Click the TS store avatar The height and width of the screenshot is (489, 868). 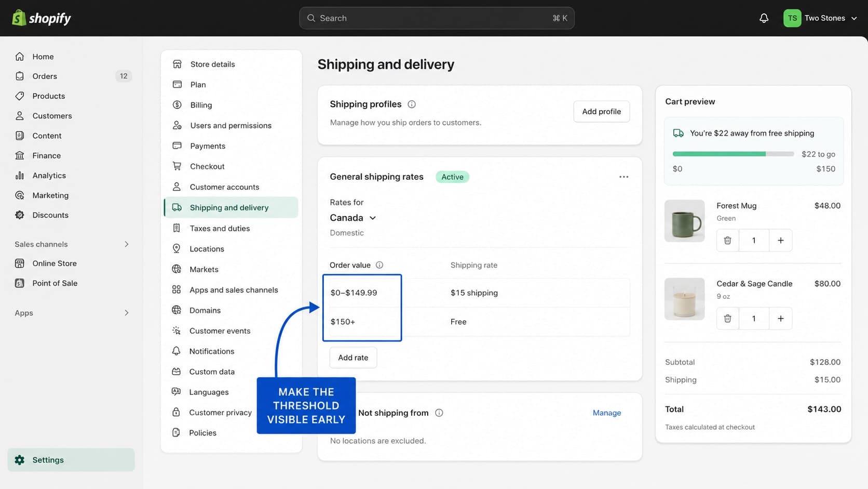[x=792, y=18]
